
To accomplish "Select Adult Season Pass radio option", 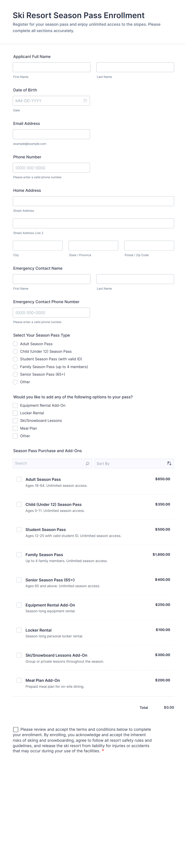I will 15,344.
